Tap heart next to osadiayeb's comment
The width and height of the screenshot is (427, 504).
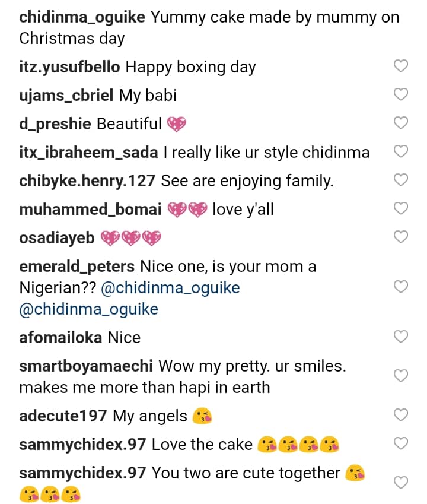point(401,237)
